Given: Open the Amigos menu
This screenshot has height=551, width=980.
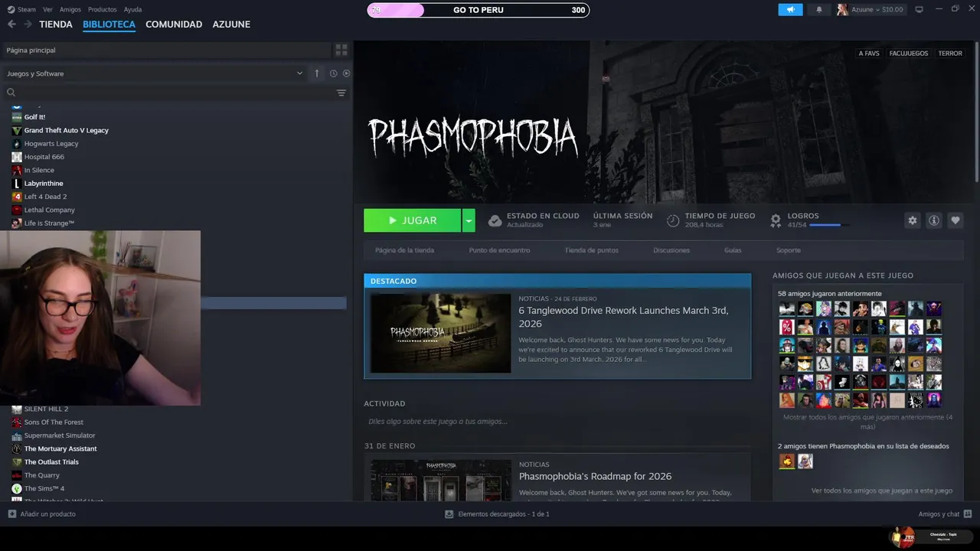Looking at the screenshot, I should click(70, 9).
